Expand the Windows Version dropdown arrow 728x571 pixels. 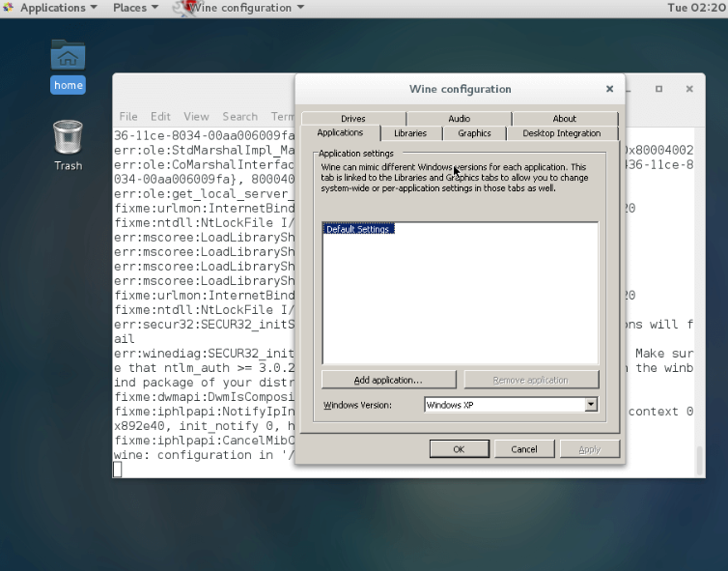pyautogui.click(x=591, y=405)
